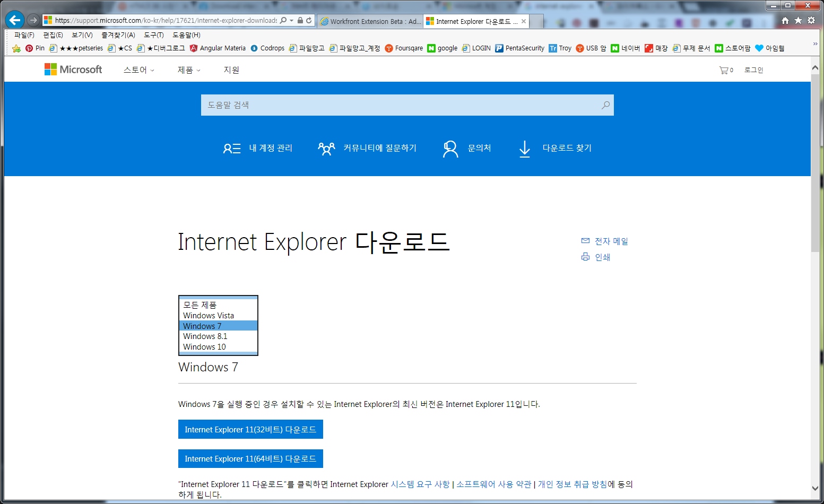Click the browser Forward arrow button
Screen dimensions: 824x504
pos(33,20)
